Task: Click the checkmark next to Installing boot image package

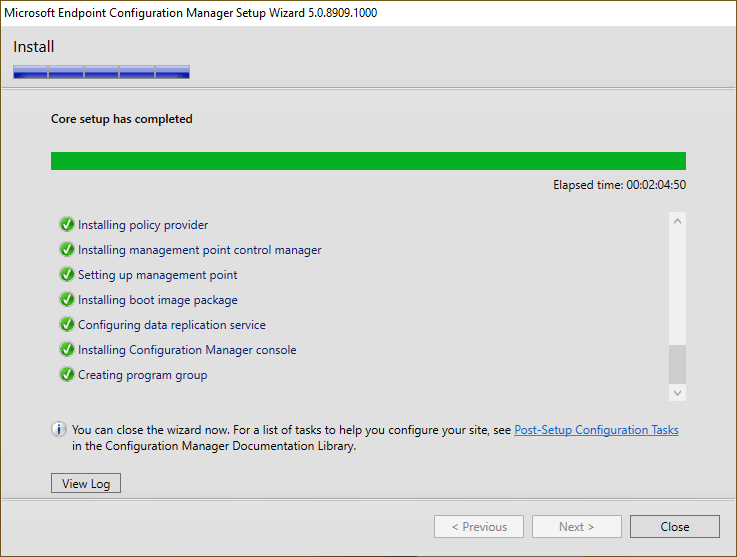Action: 67,300
